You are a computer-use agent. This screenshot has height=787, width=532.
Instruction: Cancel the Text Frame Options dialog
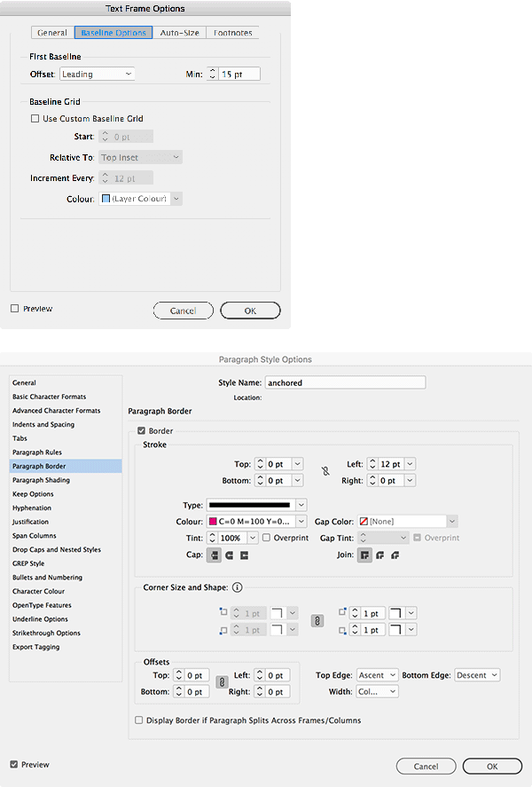pyautogui.click(x=183, y=311)
